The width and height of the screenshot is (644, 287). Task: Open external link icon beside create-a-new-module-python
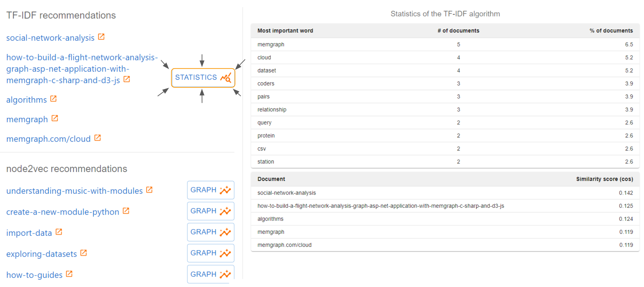pos(126,211)
